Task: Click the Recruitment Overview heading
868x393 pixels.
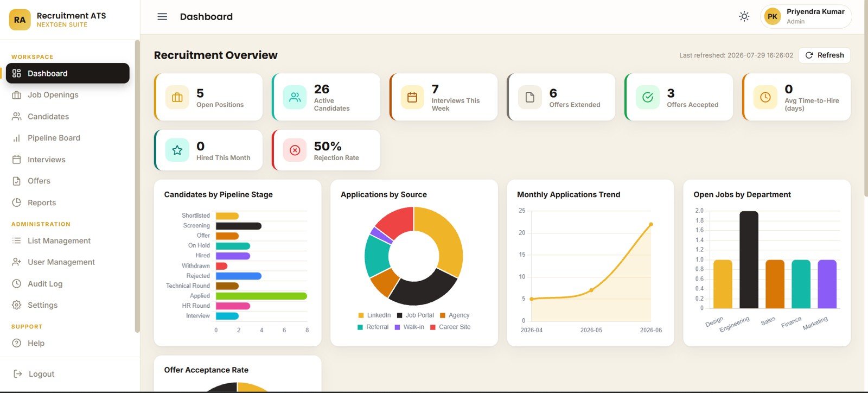Action: point(215,55)
